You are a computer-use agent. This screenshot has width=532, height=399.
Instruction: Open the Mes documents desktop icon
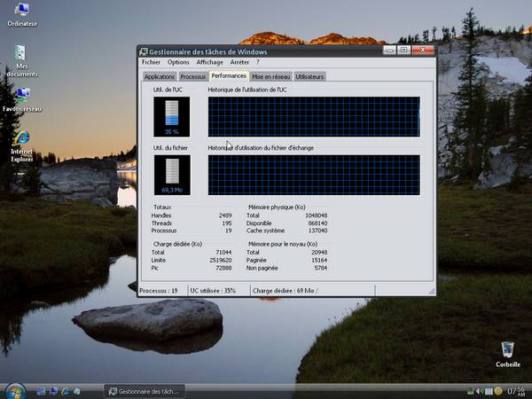point(21,60)
